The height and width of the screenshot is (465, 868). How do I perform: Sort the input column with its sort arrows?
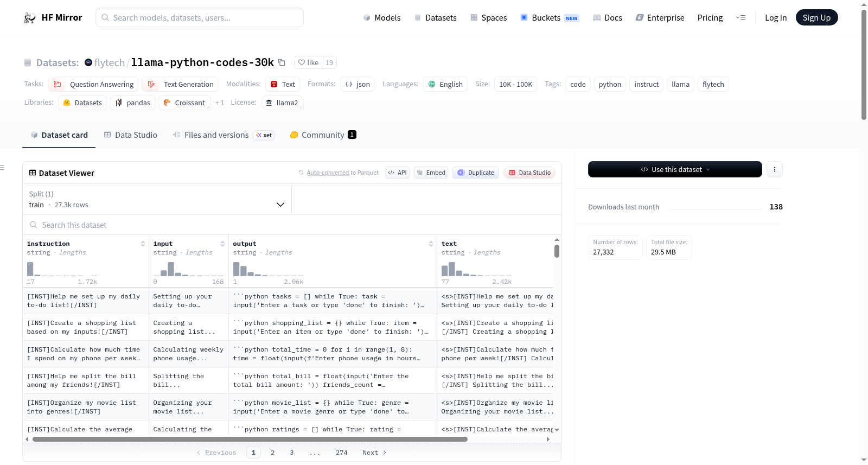pos(222,244)
